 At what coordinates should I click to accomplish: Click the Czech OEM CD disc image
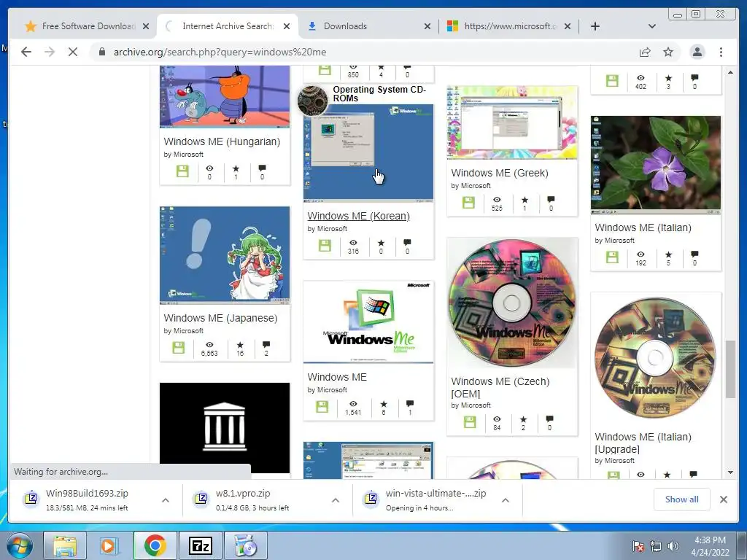511,303
